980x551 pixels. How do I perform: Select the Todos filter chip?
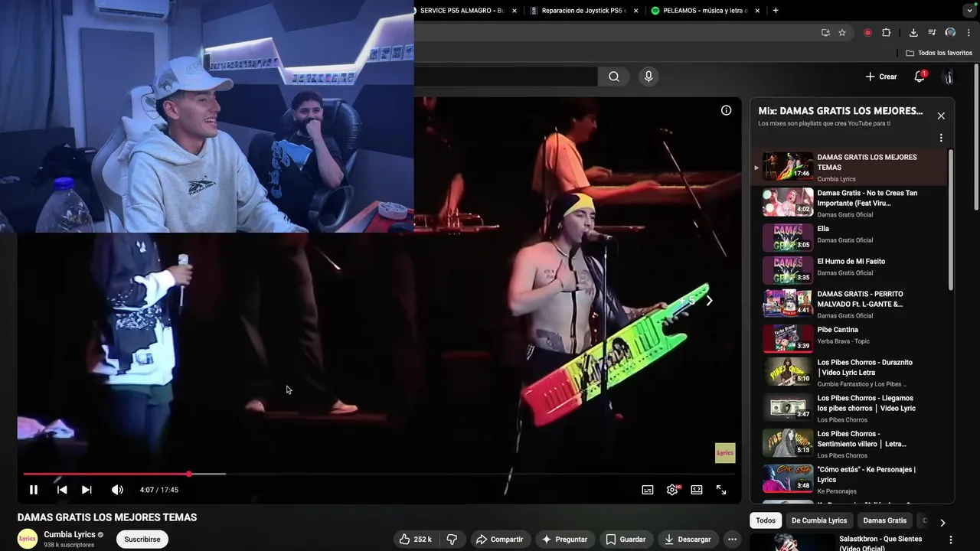pos(766,520)
